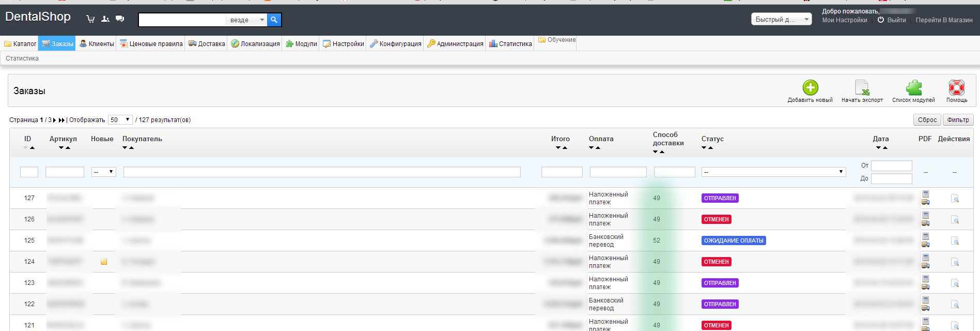Start export with the Начать экспорт icon
This screenshot has width=980, height=331.
click(862, 87)
